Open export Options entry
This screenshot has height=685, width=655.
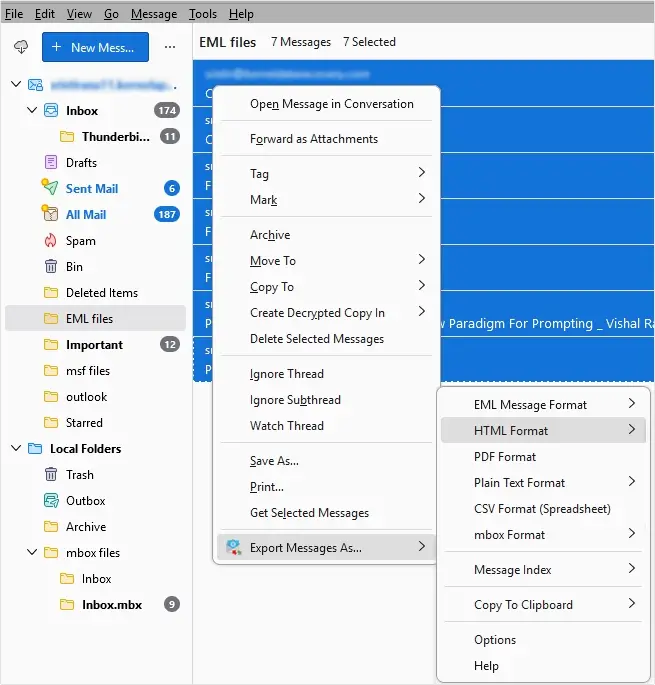543,639
